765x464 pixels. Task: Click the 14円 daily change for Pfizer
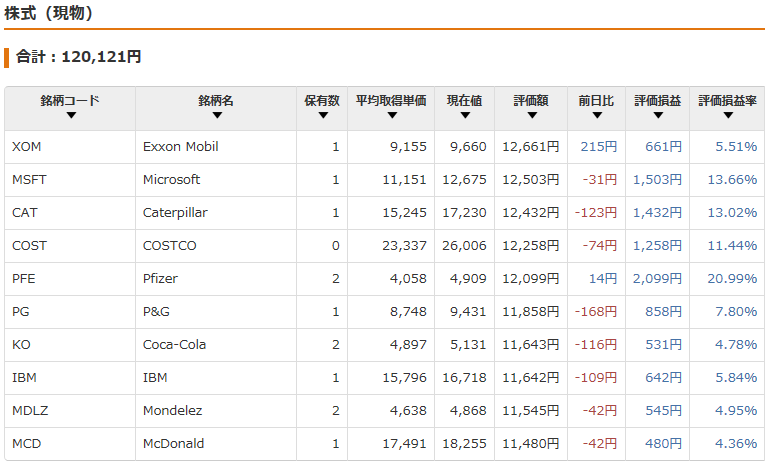pyautogui.click(x=603, y=279)
